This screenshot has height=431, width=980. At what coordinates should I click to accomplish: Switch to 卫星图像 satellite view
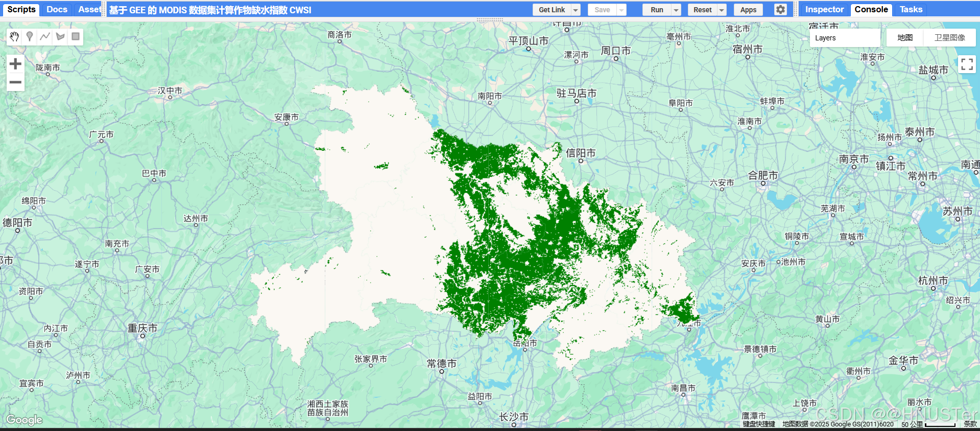(950, 38)
